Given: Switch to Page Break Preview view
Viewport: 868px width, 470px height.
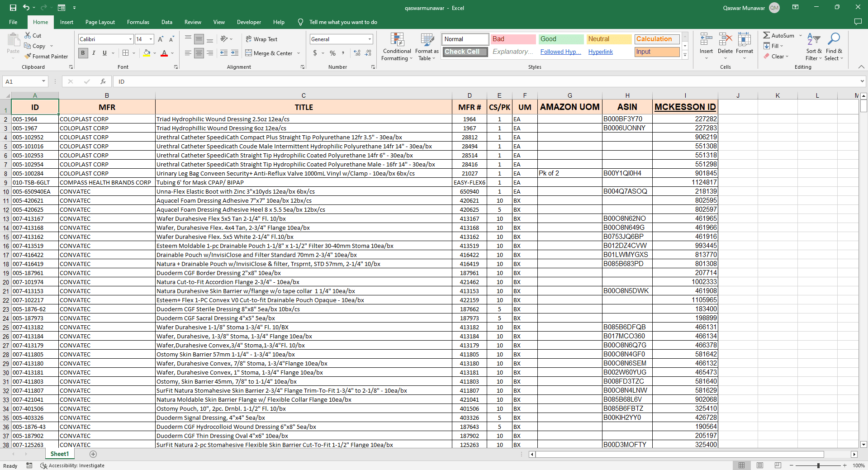Looking at the screenshot, I should click(778, 465).
